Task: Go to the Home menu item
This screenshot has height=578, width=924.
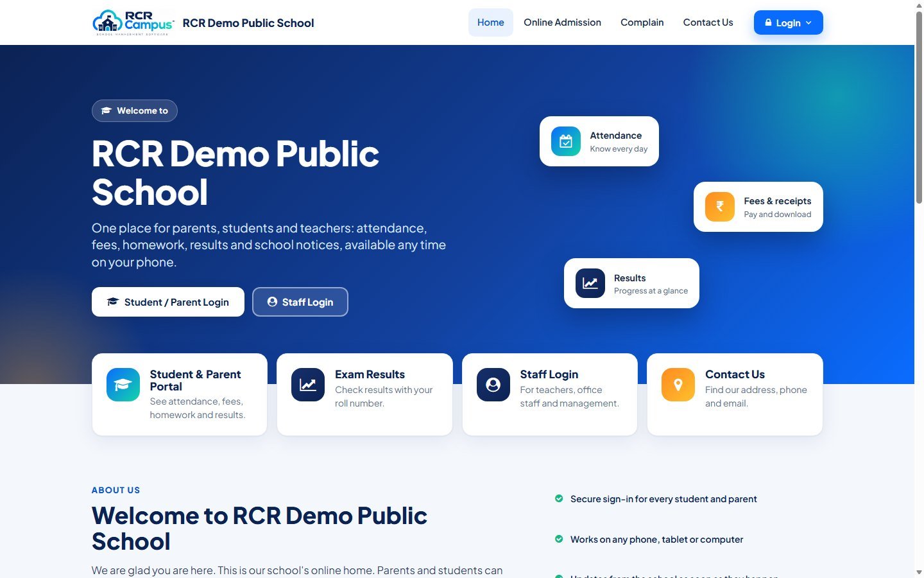Action: coord(491,22)
